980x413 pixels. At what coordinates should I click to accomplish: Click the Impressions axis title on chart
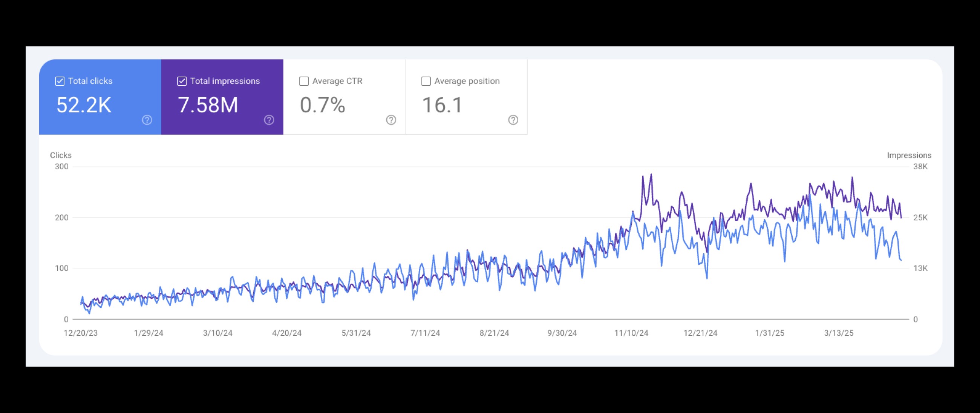(x=909, y=155)
